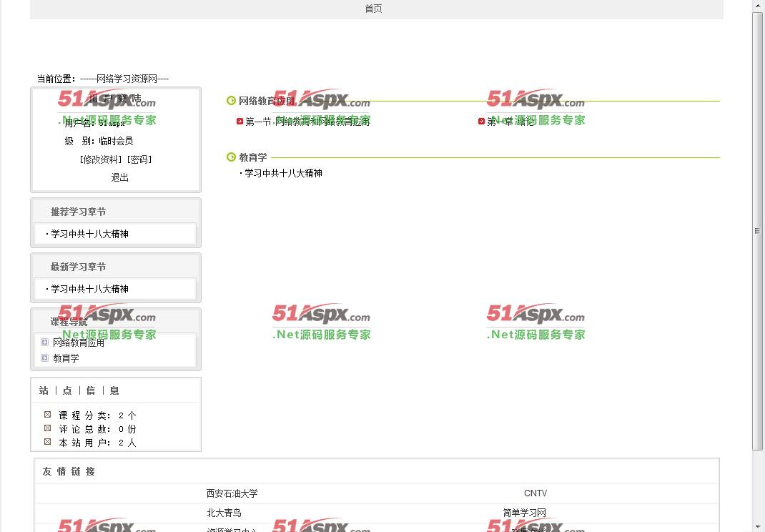The height and width of the screenshot is (532, 765).
Task: Click the vertical scrollbar thumb
Action: [757, 231]
